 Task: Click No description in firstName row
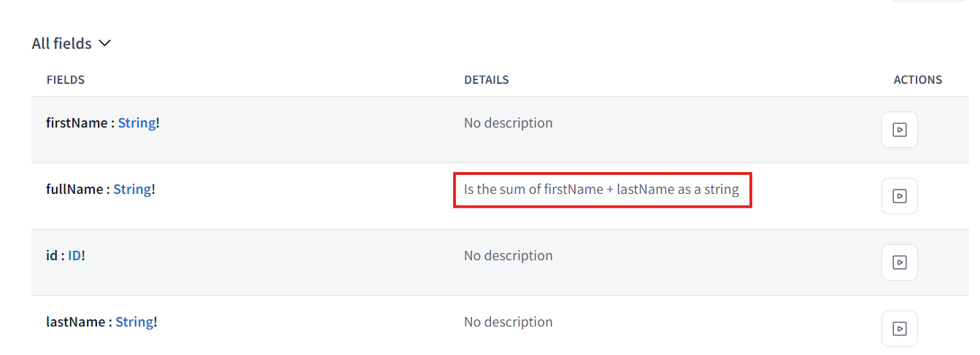click(508, 123)
